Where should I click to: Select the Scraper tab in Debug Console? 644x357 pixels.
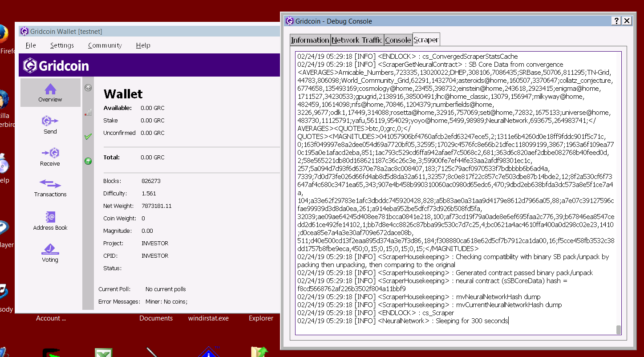tap(426, 39)
